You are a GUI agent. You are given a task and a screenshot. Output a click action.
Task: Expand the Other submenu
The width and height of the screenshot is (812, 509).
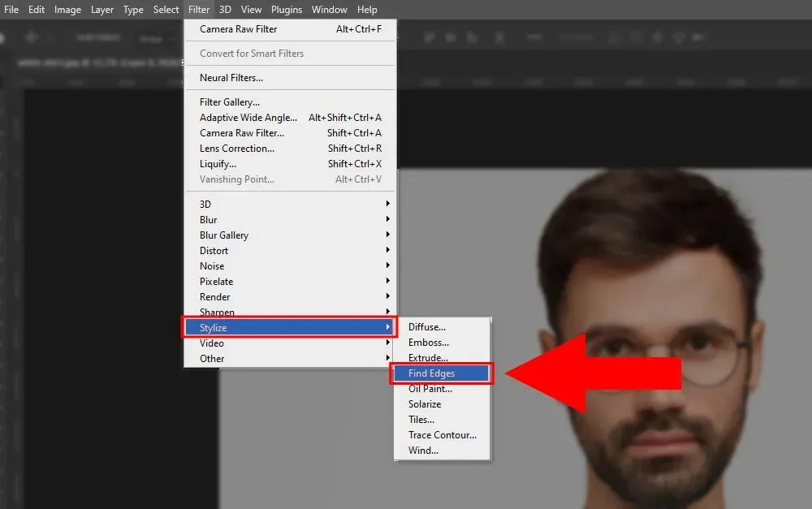291,358
